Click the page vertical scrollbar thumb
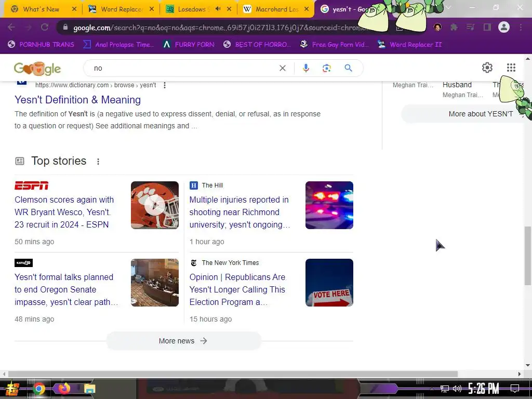 pos(528,255)
